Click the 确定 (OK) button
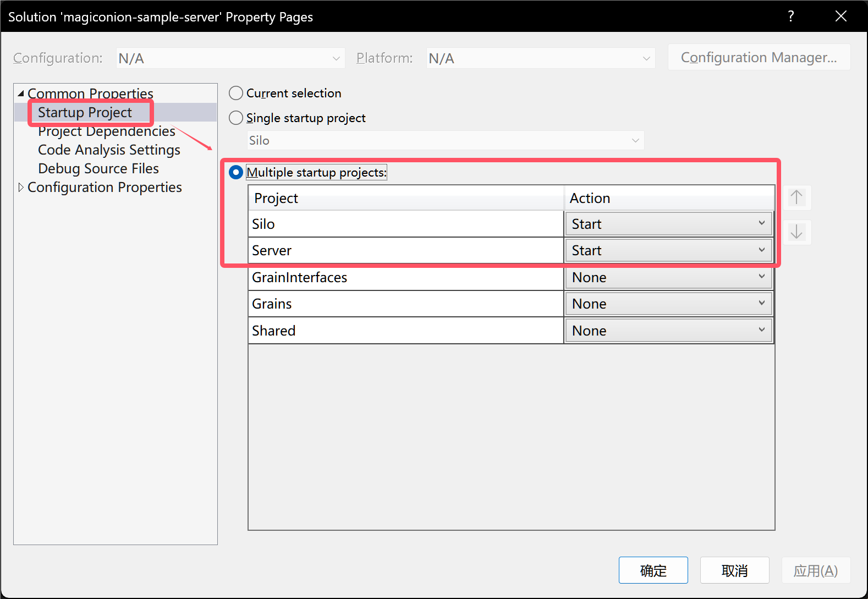Viewport: 868px width, 599px height. point(653,570)
